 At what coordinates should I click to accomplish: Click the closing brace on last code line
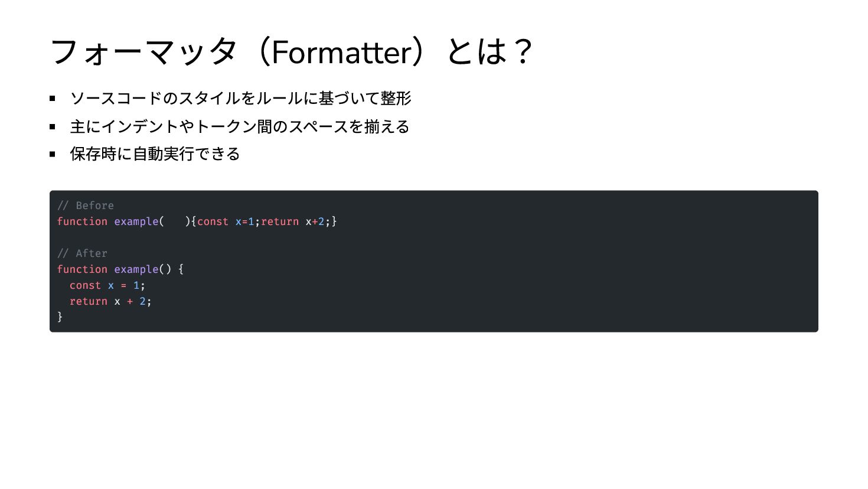pos(60,317)
